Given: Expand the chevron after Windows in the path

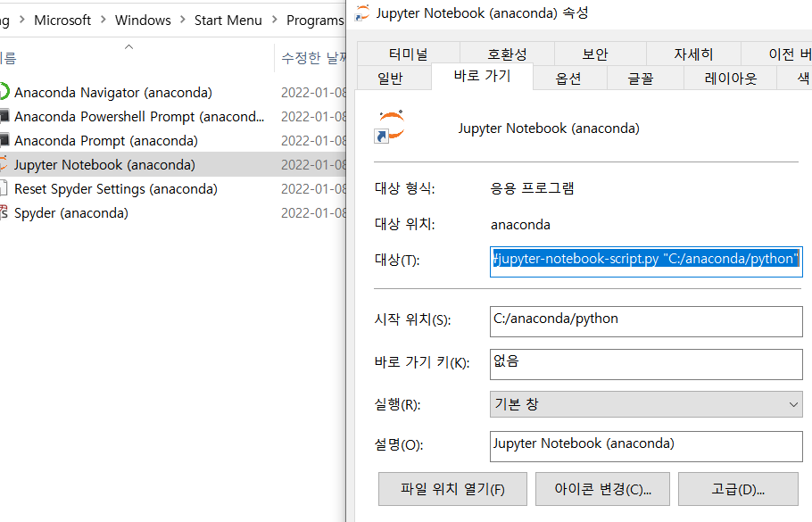Looking at the screenshot, I should [x=182, y=20].
